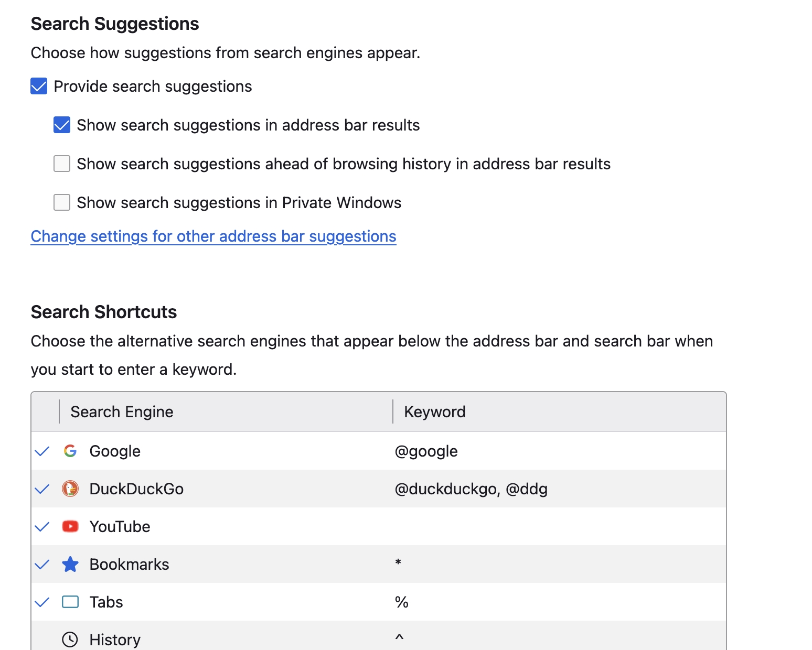Click the DuckDuckGo logo icon
The height and width of the screenshot is (650, 812).
click(x=70, y=489)
